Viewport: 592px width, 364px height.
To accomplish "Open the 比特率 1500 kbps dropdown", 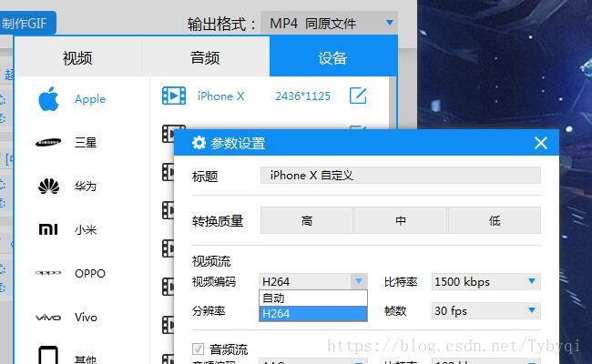I will coord(486,281).
